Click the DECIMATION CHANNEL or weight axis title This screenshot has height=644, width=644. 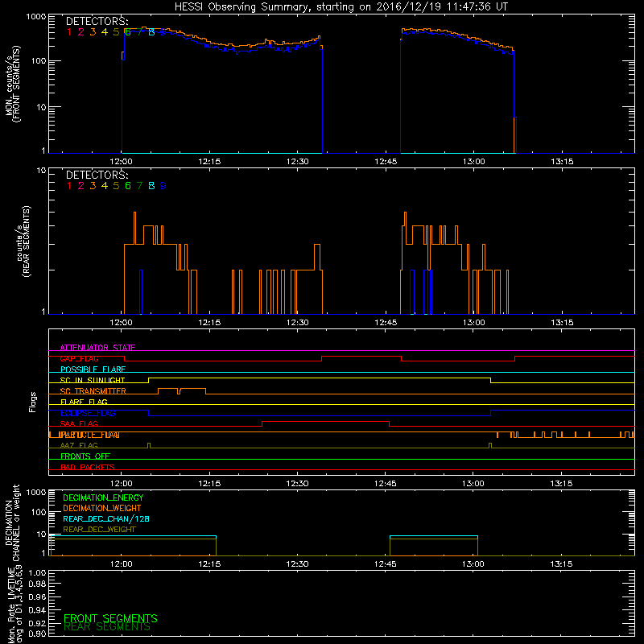(12, 522)
